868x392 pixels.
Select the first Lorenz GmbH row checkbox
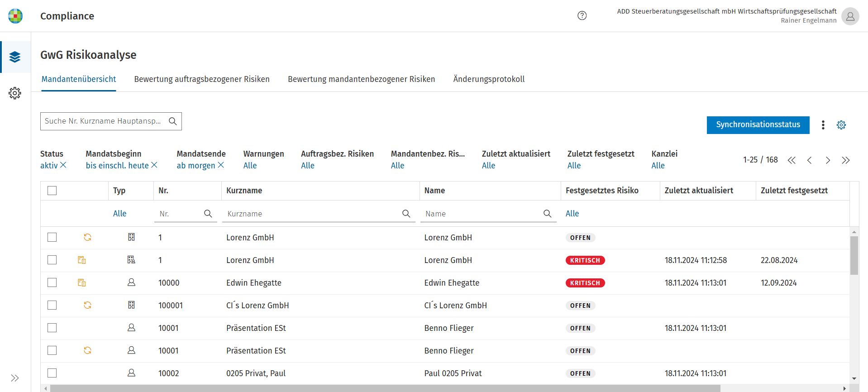click(52, 237)
